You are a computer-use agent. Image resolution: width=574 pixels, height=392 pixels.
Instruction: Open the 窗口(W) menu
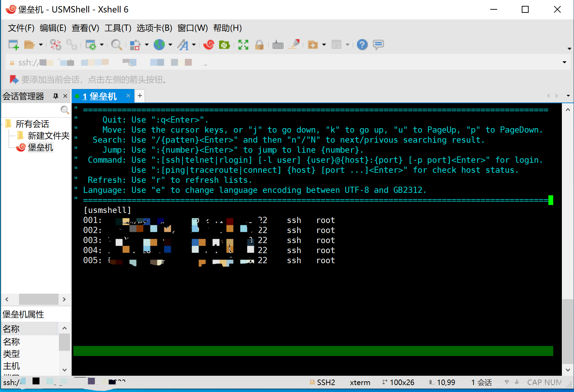coord(193,28)
